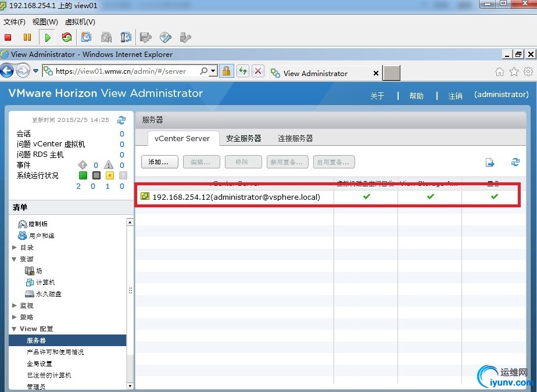This screenshot has height=392, width=537.
Task: Click the 启用置备... button
Action: [334, 162]
